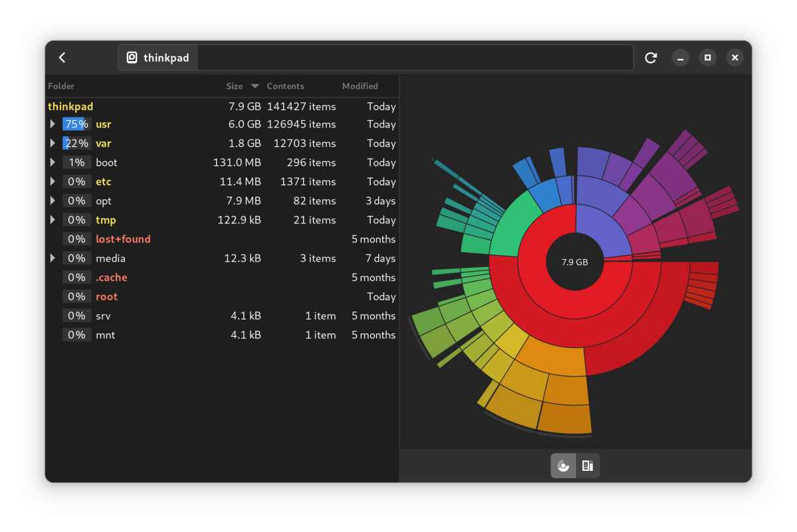The width and height of the screenshot is (797, 532).
Task: Select the usr folder name
Action: point(103,124)
